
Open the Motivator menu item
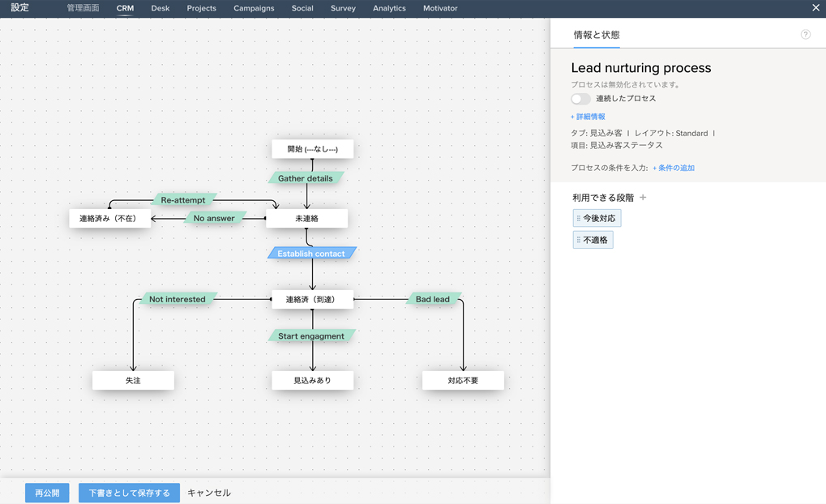point(440,8)
